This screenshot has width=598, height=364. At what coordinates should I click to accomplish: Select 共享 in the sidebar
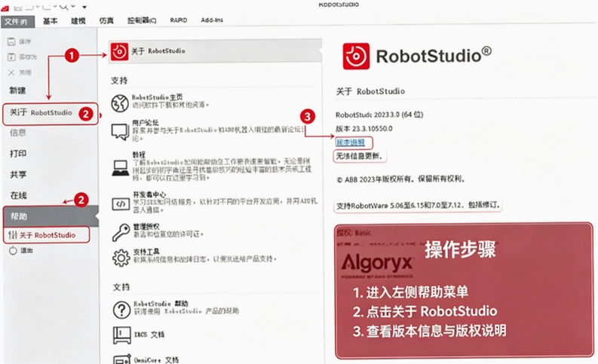coord(18,175)
